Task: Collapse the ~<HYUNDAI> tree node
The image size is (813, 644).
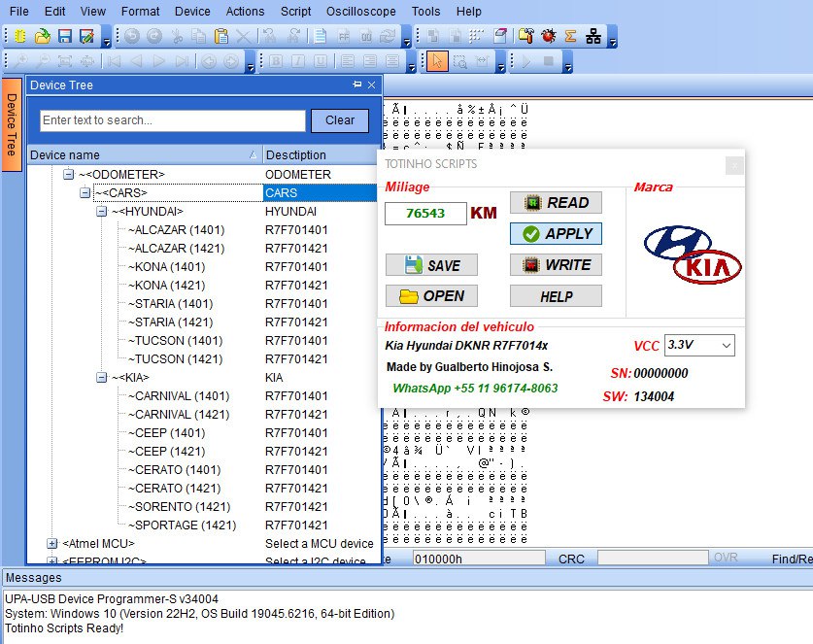Action: coord(102,211)
